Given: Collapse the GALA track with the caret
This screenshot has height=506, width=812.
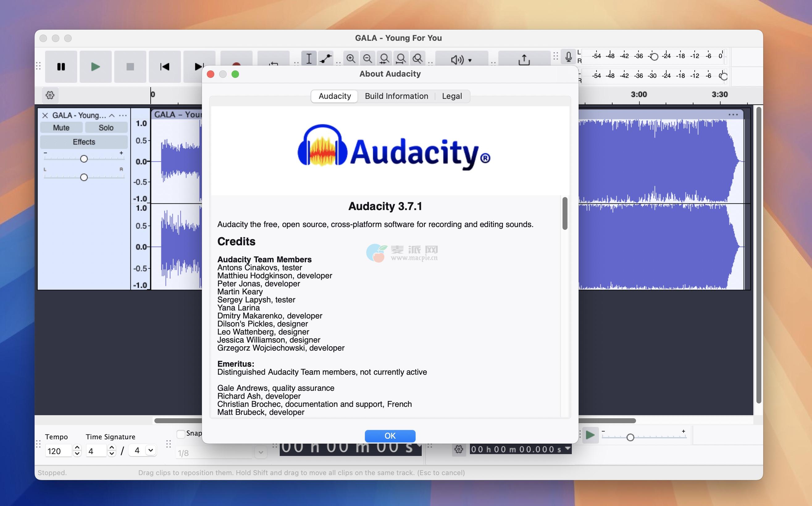Looking at the screenshot, I should pos(112,116).
